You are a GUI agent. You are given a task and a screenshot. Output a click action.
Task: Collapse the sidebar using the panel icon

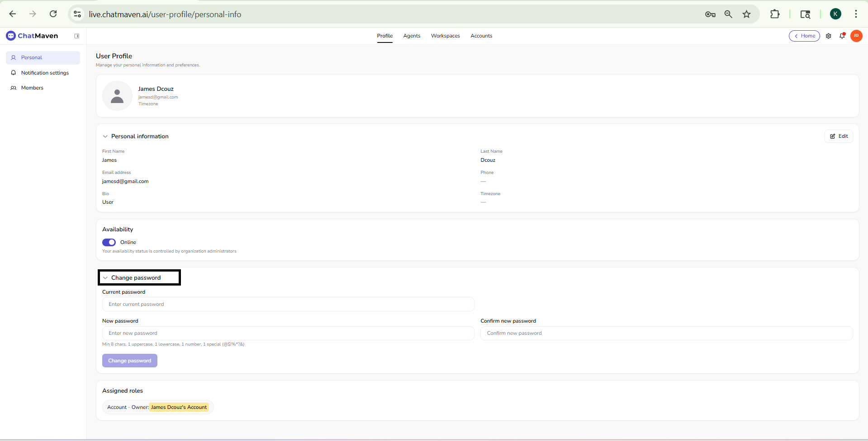pos(77,36)
